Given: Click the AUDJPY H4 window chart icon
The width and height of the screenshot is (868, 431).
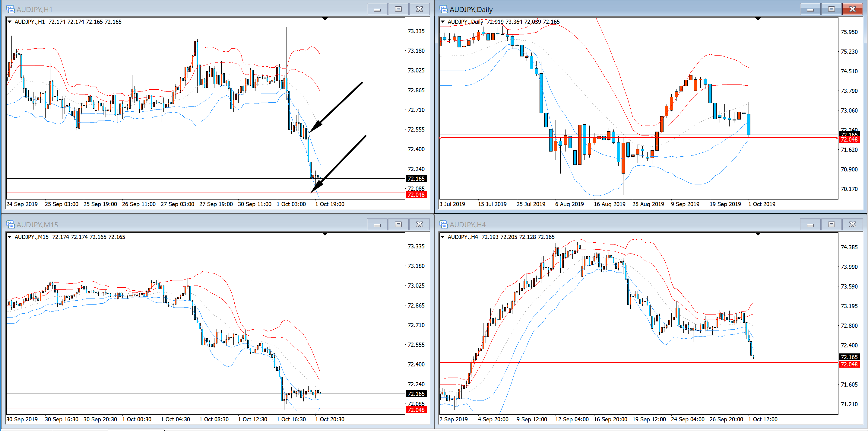Looking at the screenshot, I should (x=443, y=224).
